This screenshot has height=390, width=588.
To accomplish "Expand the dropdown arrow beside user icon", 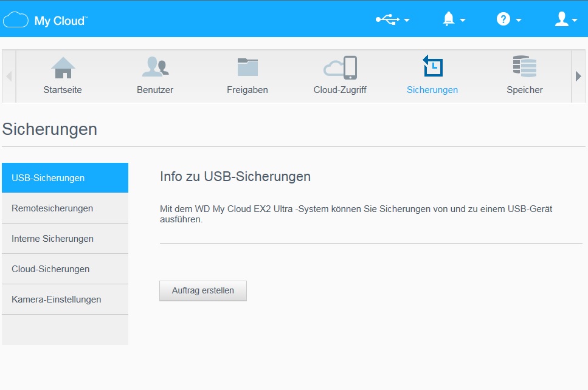I will (575, 21).
